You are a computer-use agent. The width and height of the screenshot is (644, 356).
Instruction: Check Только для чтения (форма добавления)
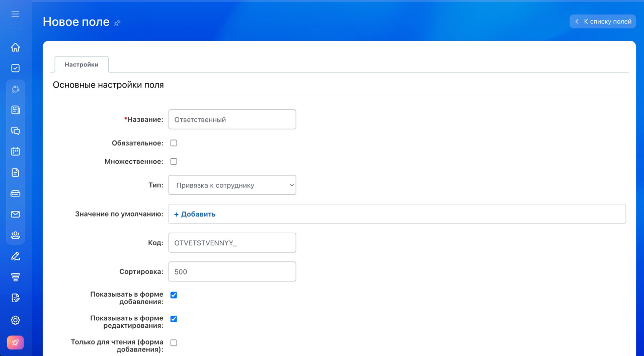coord(174,343)
